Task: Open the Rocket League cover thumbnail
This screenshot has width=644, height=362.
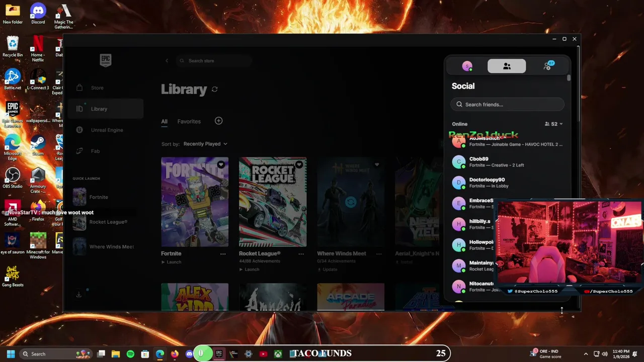Action: click(x=273, y=202)
